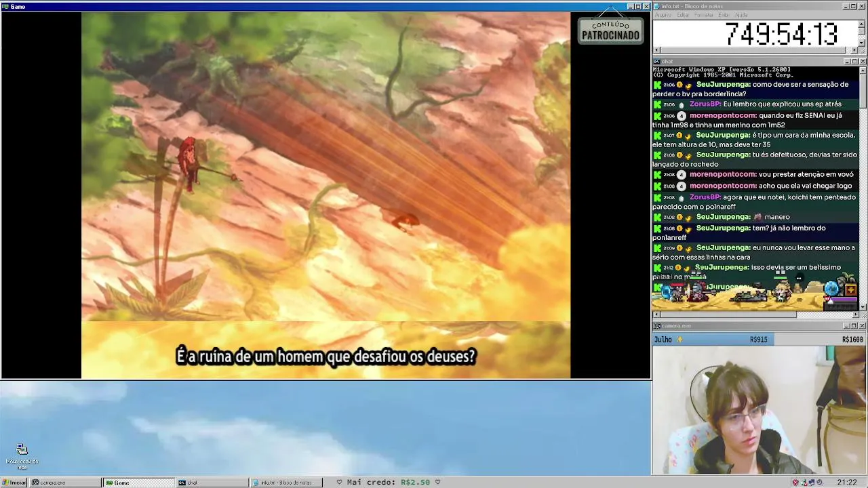Click the taskbar clock showing 21:22
Screen dimensions: 868x488
[846, 483]
